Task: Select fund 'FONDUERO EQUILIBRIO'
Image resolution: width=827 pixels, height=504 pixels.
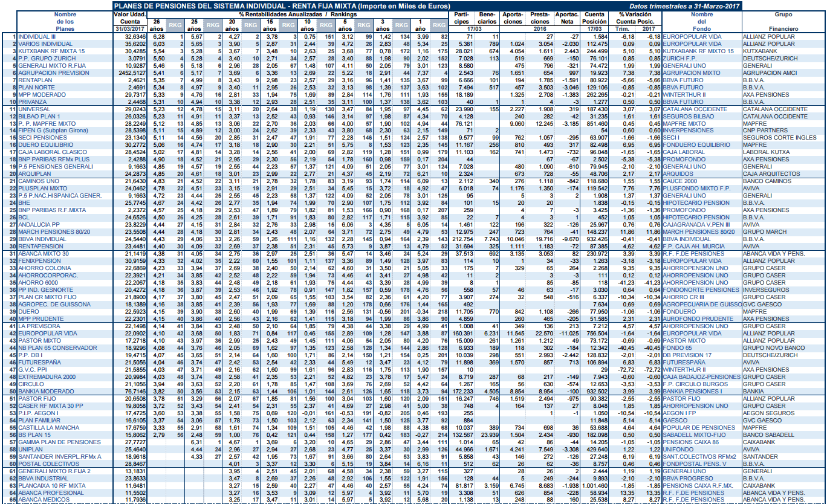Action: tap(698, 144)
